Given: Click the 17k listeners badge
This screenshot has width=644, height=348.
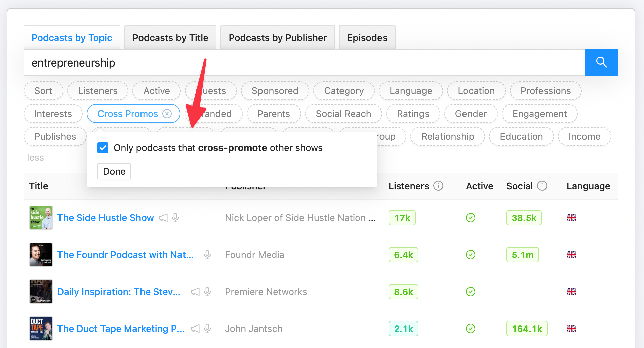Looking at the screenshot, I should (402, 218).
